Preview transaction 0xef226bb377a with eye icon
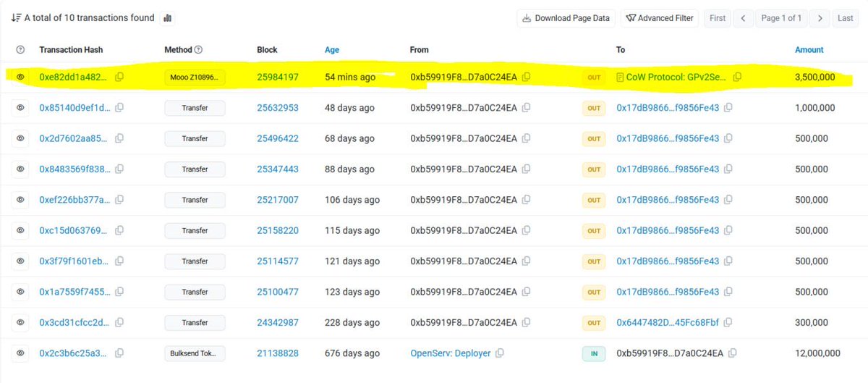This screenshot has width=868, height=383. pyautogui.click(x=20, y=200)
